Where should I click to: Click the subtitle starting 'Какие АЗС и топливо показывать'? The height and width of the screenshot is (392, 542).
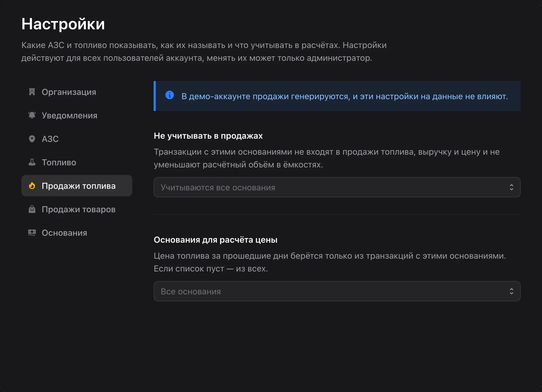tap(204, 51)
